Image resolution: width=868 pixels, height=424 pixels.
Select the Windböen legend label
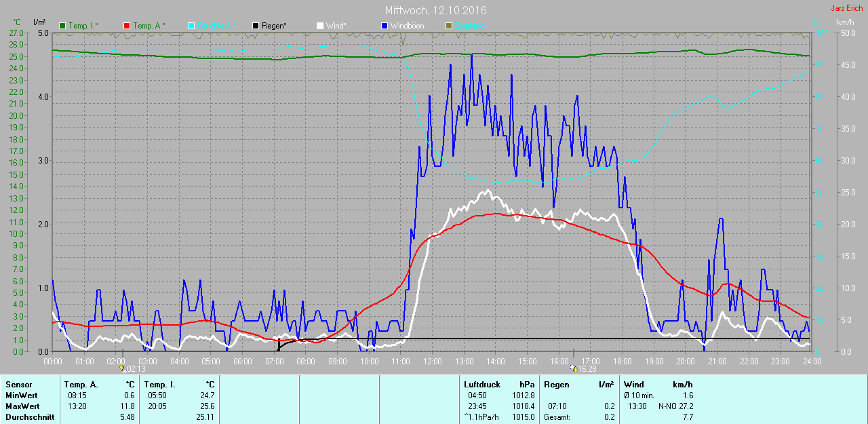[x=408, y=26]
